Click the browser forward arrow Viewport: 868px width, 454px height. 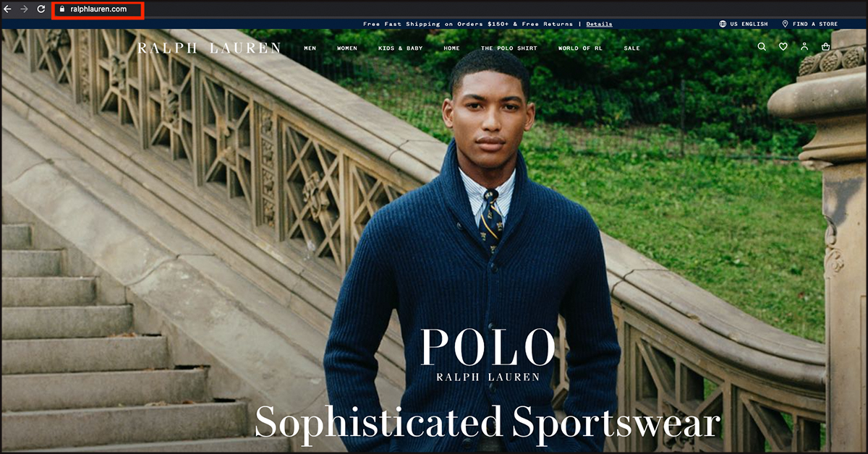point(25,9)
